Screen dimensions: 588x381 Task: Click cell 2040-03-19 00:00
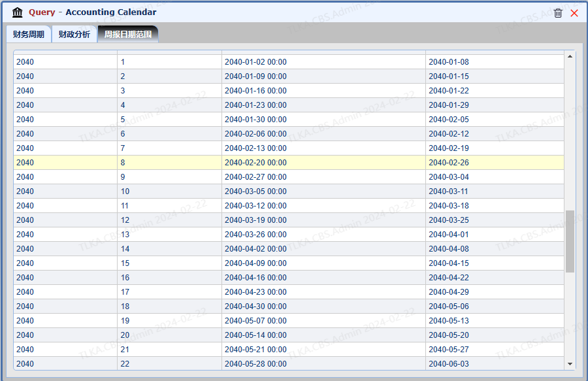323,220
